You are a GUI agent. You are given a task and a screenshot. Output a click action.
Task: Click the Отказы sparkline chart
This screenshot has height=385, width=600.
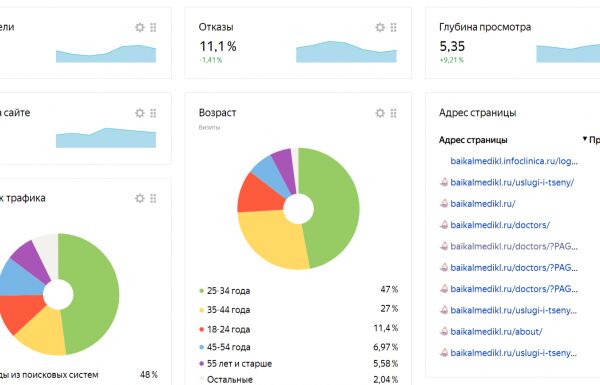[346, 52]
